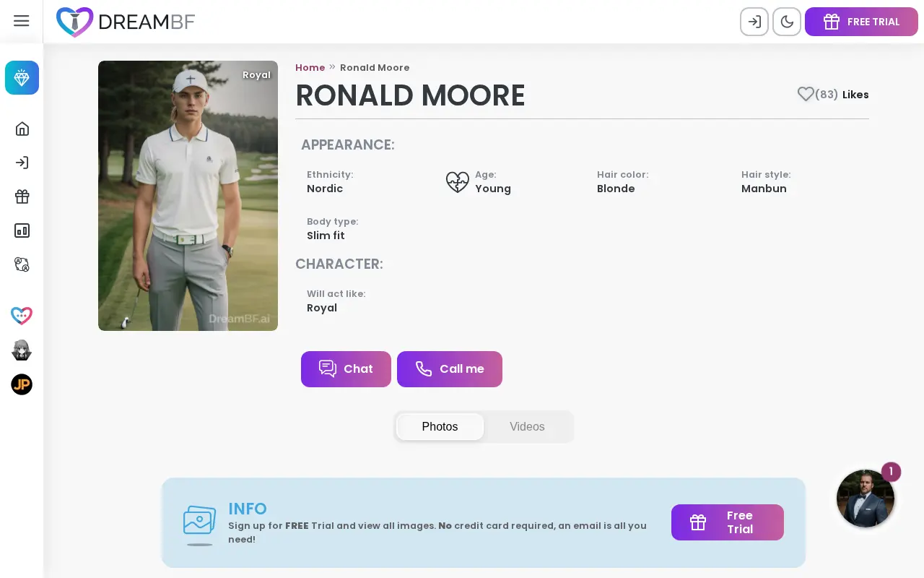Click the JP round icon in sidebar
The height and width of the screenshot is (578, 924).
(x=22, y=384)
